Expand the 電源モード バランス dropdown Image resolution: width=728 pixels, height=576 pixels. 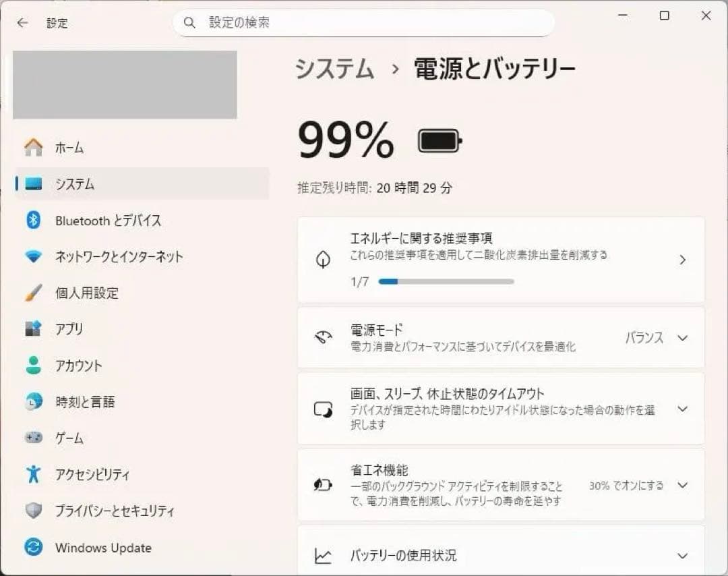pyautogui.click(x=682, y=338)
